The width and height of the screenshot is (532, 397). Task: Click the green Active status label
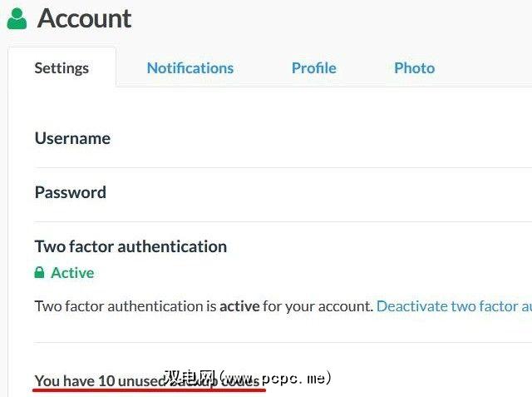point(72,273)
